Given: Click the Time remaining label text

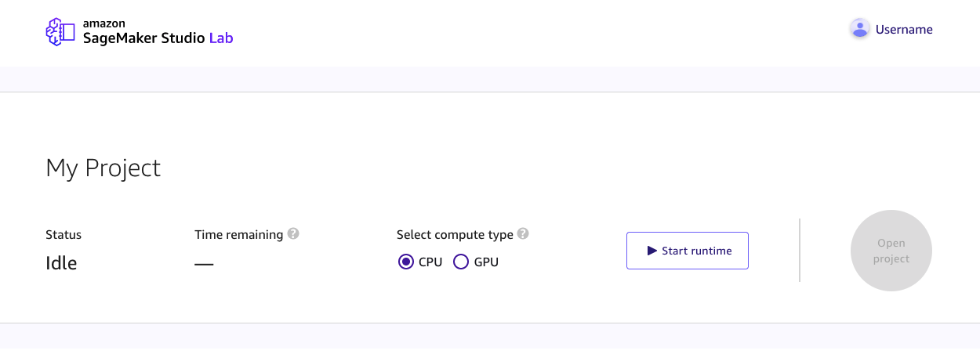Looking at the screenshot, I should (238, 234).
